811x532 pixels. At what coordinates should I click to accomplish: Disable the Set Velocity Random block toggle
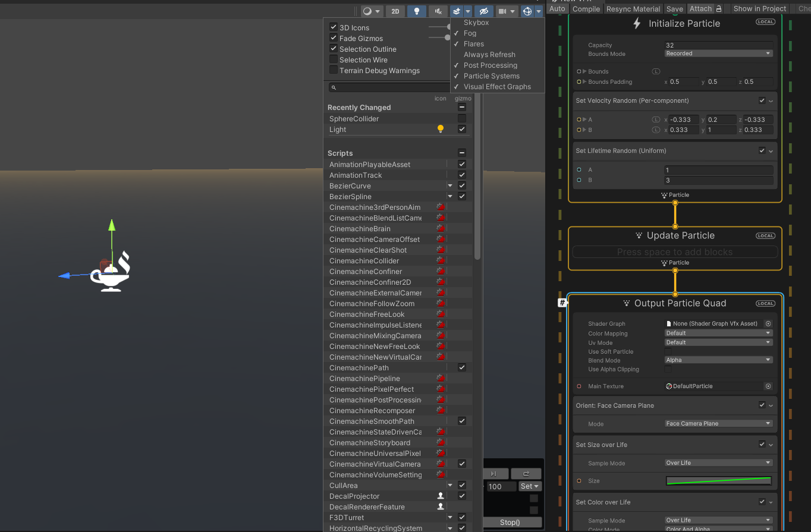tap(762, 100)
